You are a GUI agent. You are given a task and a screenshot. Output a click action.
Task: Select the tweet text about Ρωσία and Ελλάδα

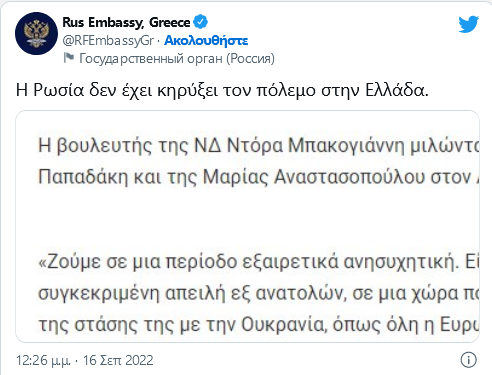tap(222, 90)
